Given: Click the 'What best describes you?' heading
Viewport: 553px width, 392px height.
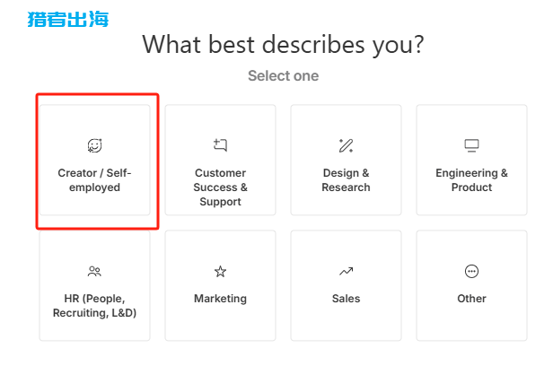Looking at the screenshot, I should (283, 45).
